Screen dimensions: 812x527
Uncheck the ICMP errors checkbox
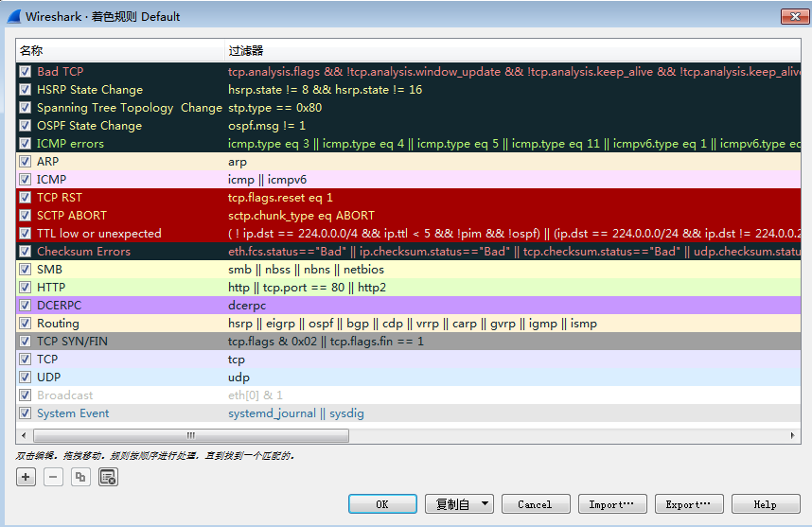pyautogui.click(x=25, y=144)
